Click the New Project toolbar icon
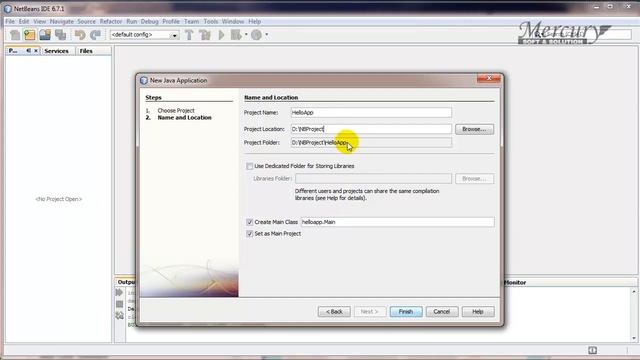 30,35
